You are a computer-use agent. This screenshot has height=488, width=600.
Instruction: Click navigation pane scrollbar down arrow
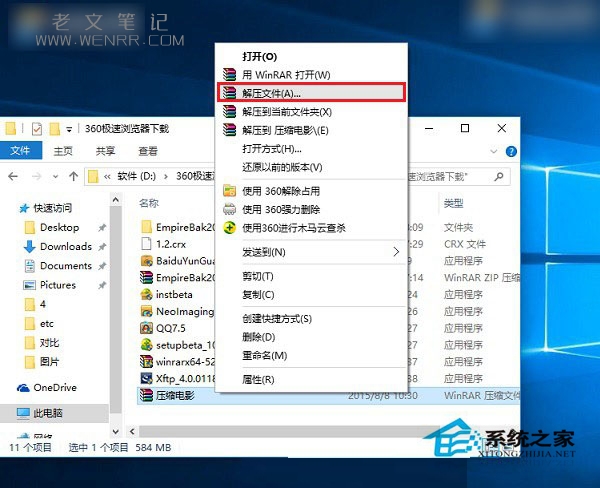pos(116,432)
